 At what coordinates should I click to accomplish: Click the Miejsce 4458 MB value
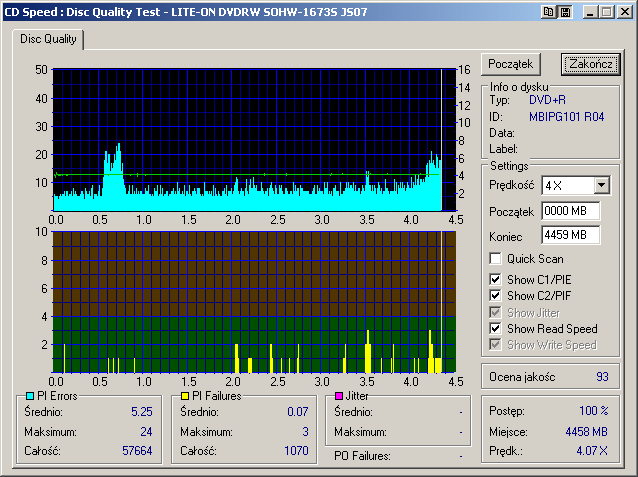click(587, 431)
